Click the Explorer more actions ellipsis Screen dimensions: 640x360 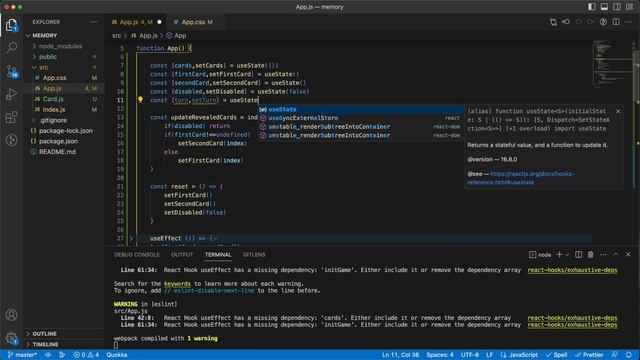click(93, 22)
